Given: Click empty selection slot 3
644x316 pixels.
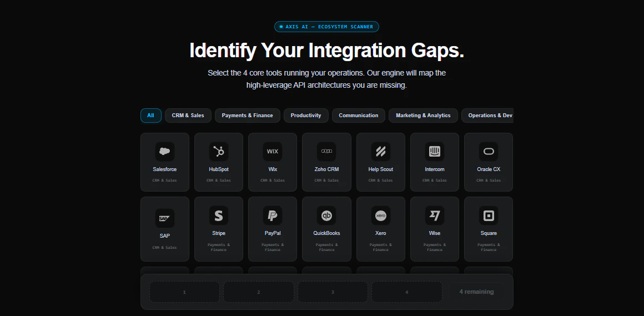Looking at the screenshot, I should coord(333,292).
